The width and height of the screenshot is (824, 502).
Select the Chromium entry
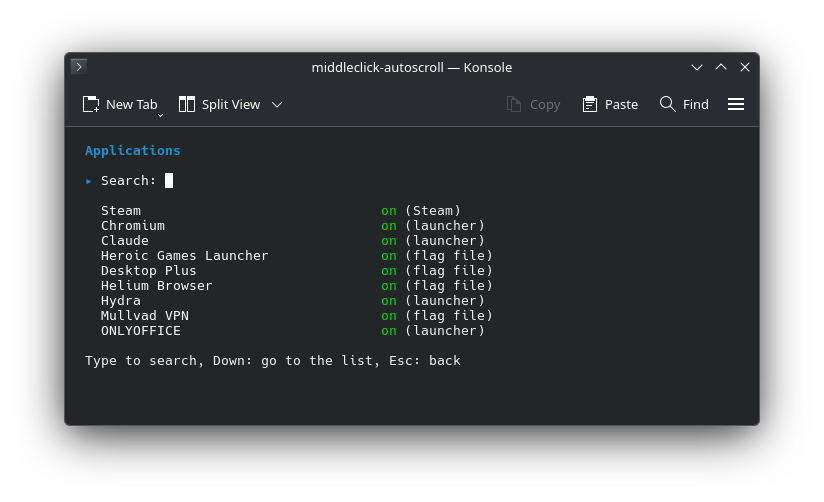(133, 226)
